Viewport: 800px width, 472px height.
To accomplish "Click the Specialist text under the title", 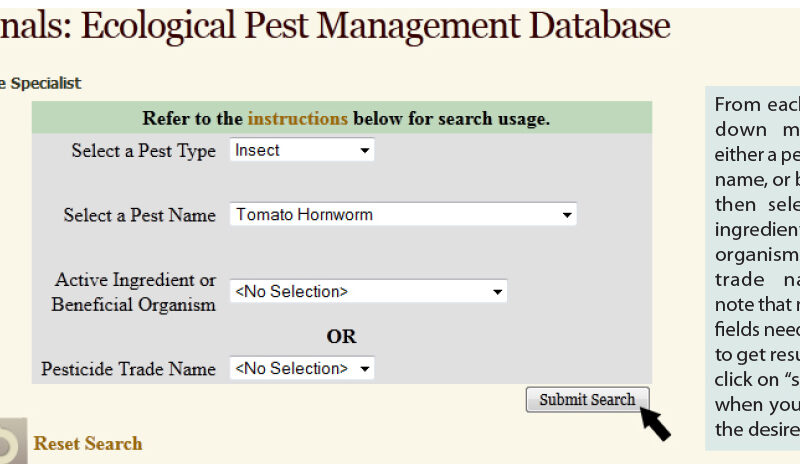I will [x=42, y=83].
